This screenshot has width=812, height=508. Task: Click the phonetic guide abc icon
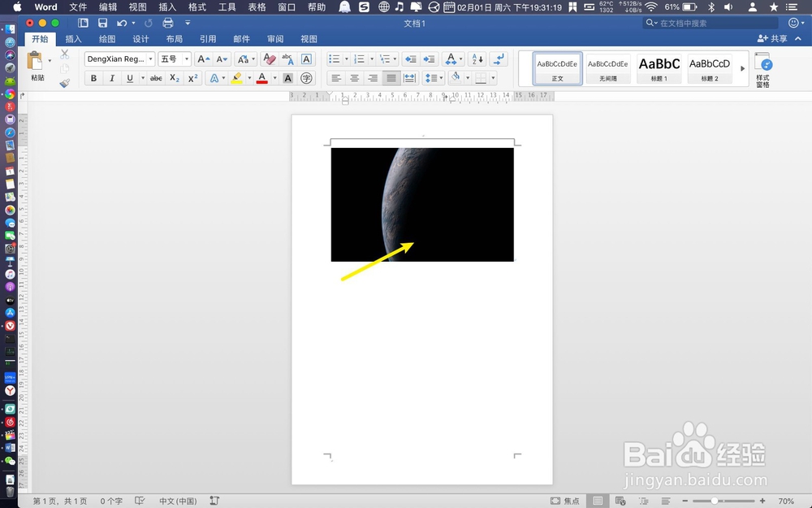coord(287,59)
